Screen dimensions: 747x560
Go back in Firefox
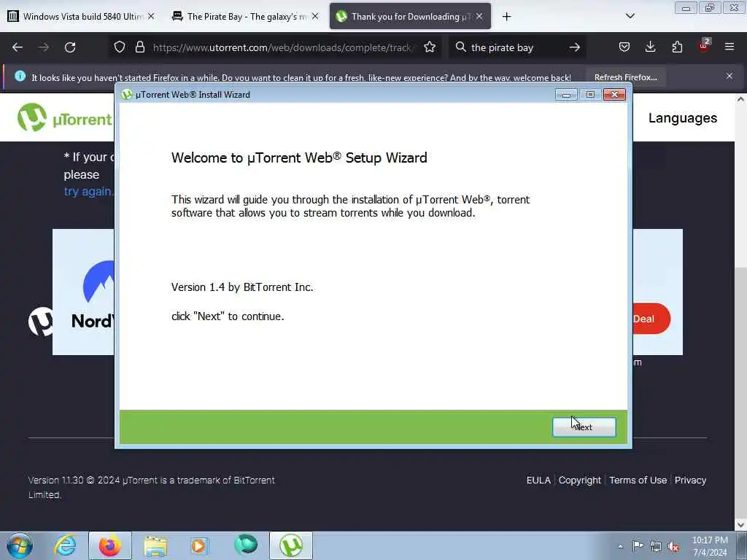coord(18,47)
